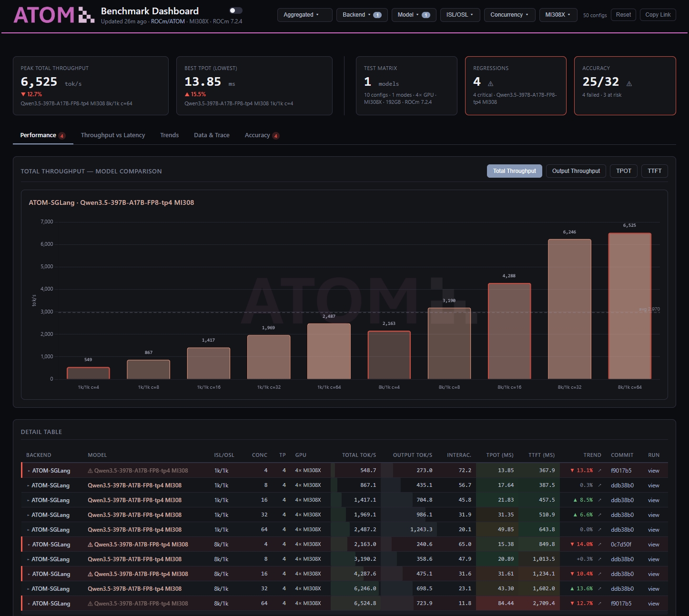Open the trend arrow icon beside the 13.6% trend

click(x=599, y=588)
